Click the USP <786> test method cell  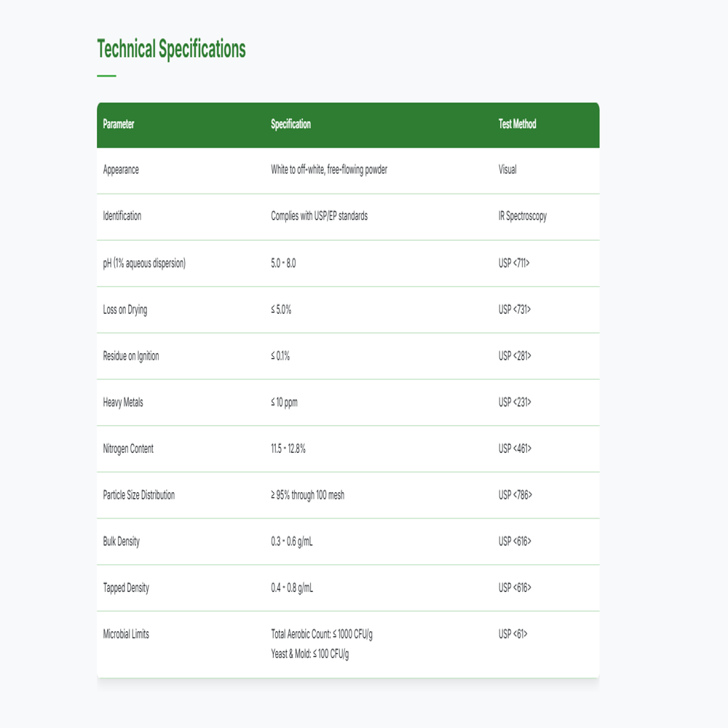[515, 495]
